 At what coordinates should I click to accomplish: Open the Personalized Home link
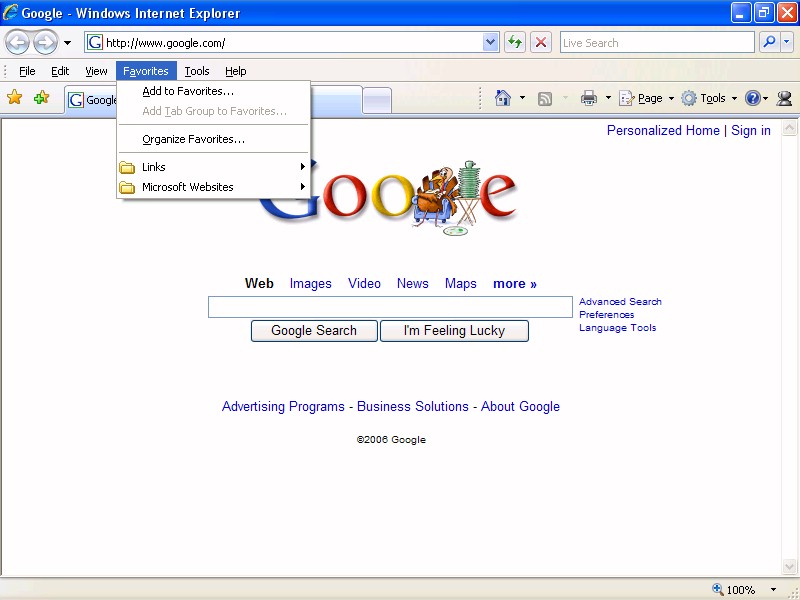663,131
